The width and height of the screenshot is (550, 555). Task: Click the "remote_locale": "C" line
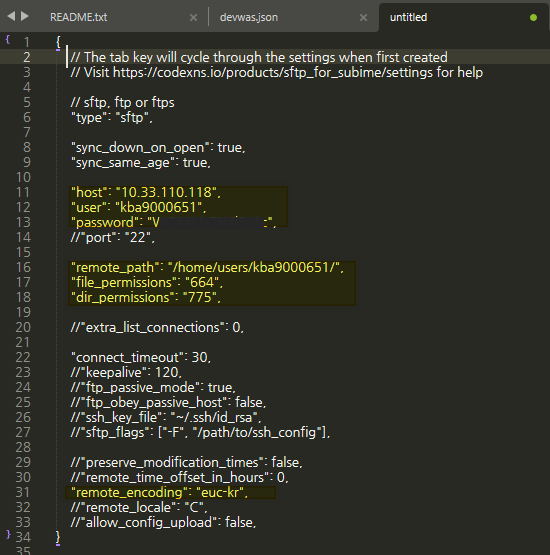point(139,507)
